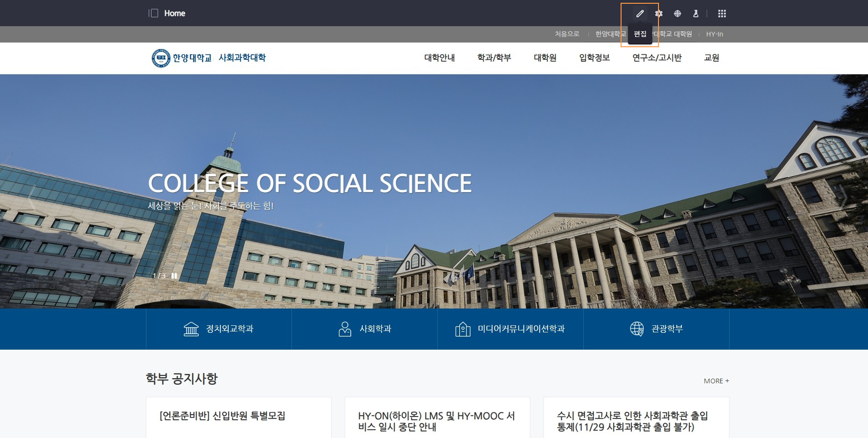The width and height of the screenshot is (868, 438).
Task: Open settings with the gear icon
Action: coord(658,14)
